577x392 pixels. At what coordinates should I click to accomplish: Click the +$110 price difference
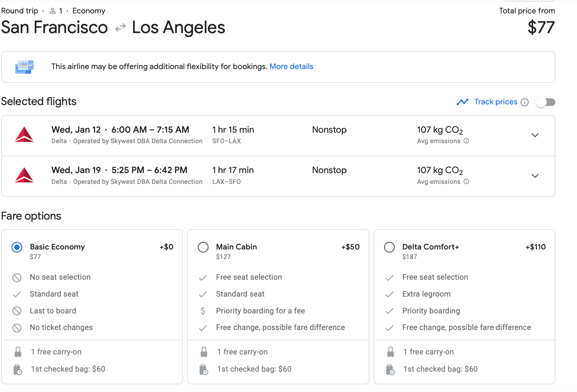(x=536, y=247)
